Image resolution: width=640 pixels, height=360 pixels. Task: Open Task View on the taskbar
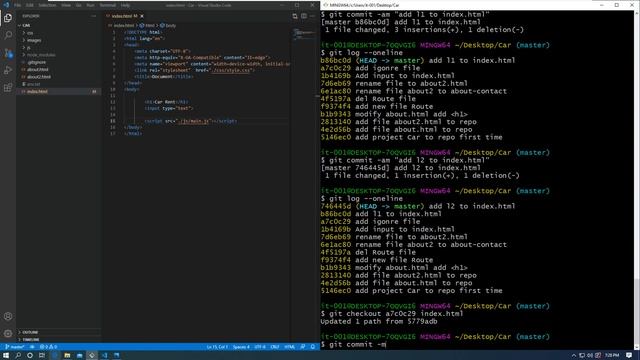coord(42,356)
